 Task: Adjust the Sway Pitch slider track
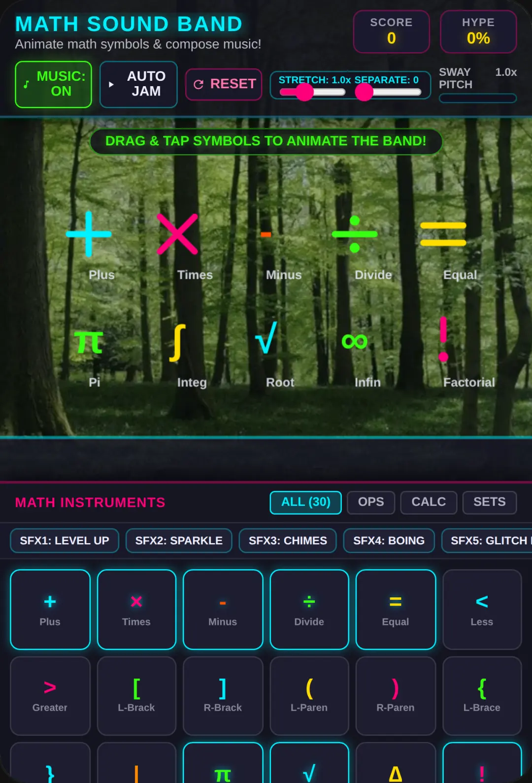(478, 98)
